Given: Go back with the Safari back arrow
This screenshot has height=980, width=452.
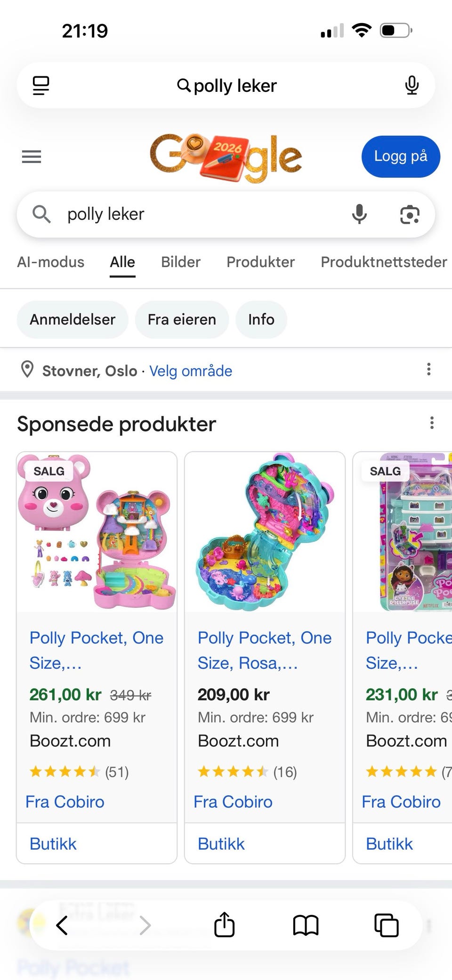Looking at the screenshot, I should pos(62,925).
